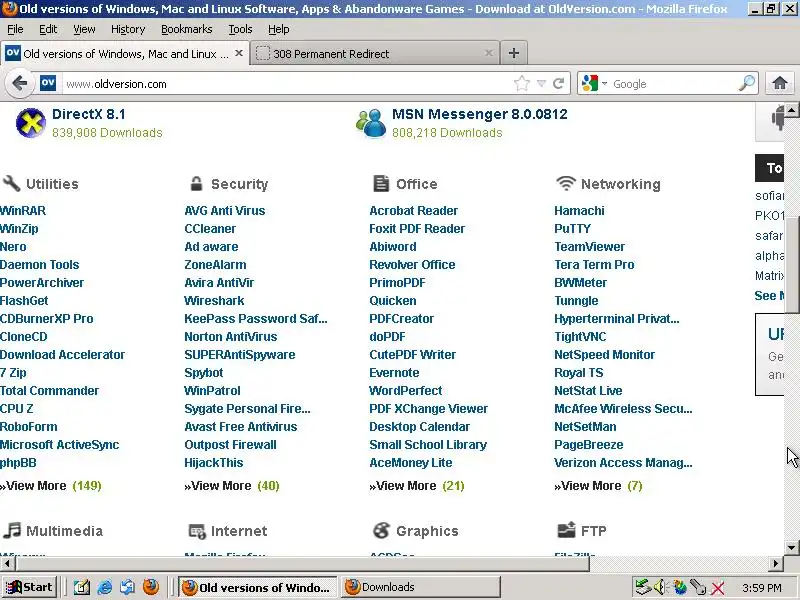
Task: Click the red X tray icon
Action: pyautogui.click(x=718, y=588)
